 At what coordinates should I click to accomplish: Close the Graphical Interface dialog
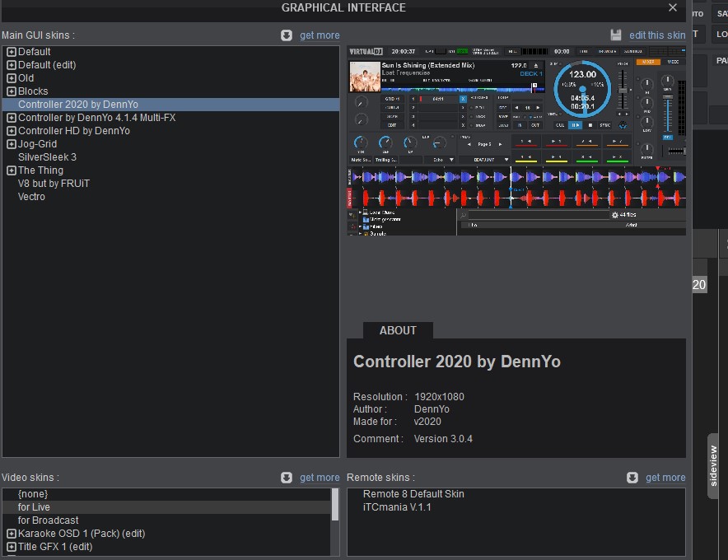coord(673,7)
